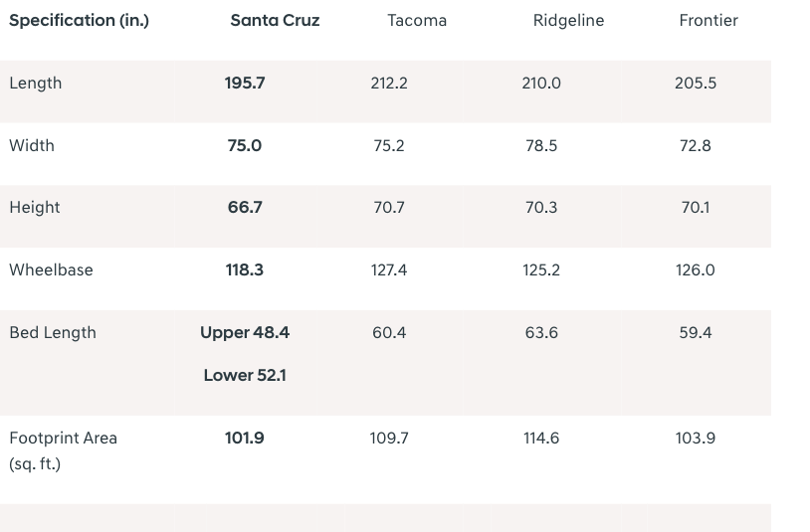Click Santa Cruz length value 195.7

click(x=245, y=83)
